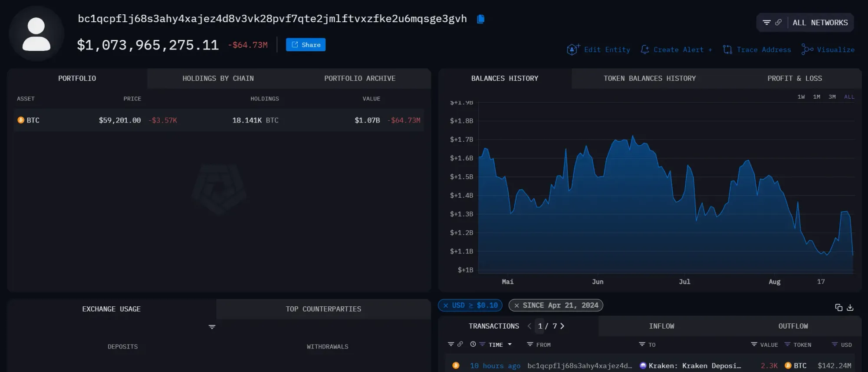The height and width of the screenshot is (372, 868).
Task: Click Create Alert +
Action: [x=683, y=50]
